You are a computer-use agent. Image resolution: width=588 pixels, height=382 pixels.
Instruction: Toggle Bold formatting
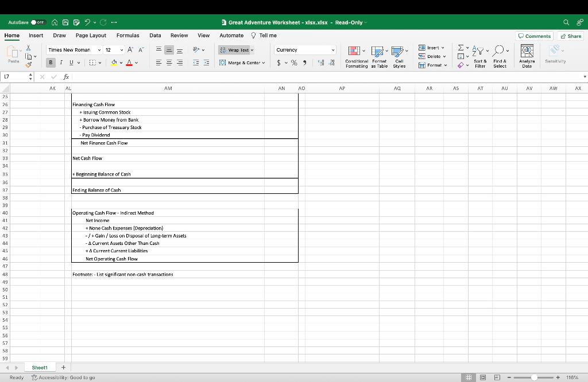coord(51,63)
